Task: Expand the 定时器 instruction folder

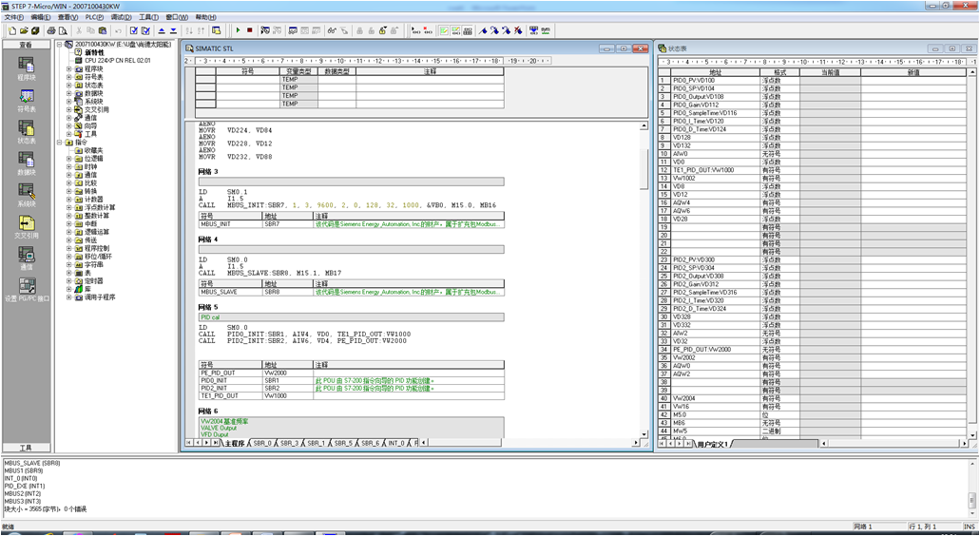Action: point(69,281)
